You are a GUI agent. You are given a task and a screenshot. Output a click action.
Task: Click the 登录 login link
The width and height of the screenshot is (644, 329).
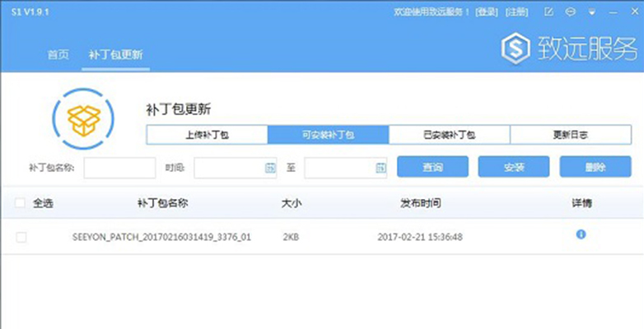(x=487, y=12)
